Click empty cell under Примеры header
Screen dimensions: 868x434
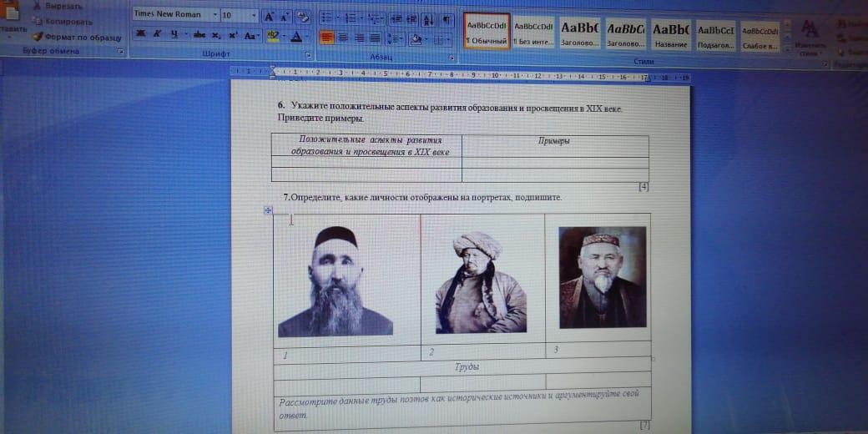555,163
